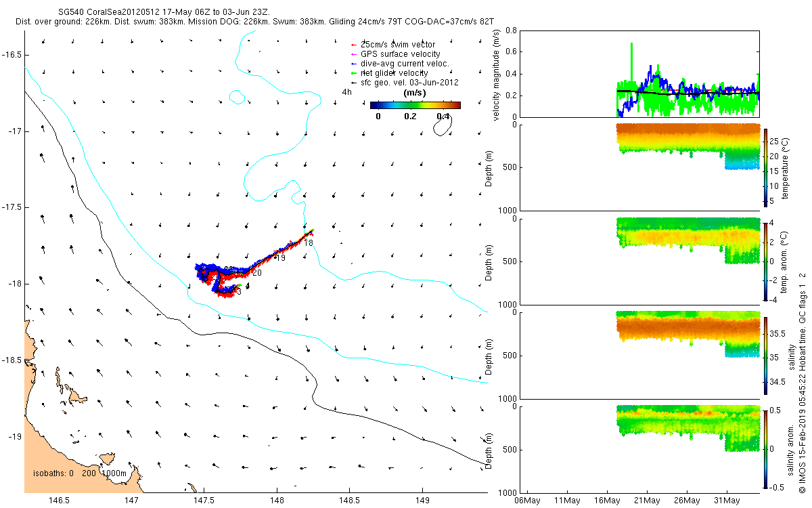
Task: Click the '-0.5' salinity anomaly colorbar tick
Action: click(777, 486)
